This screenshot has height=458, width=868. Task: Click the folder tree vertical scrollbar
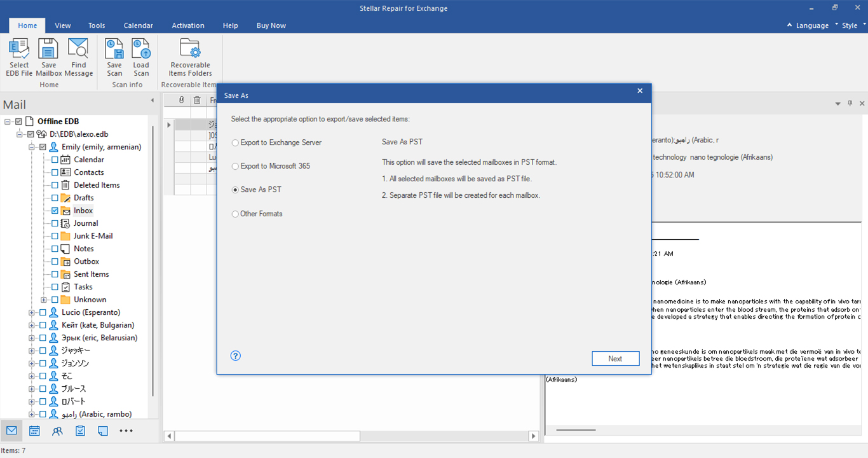point(153,261)
